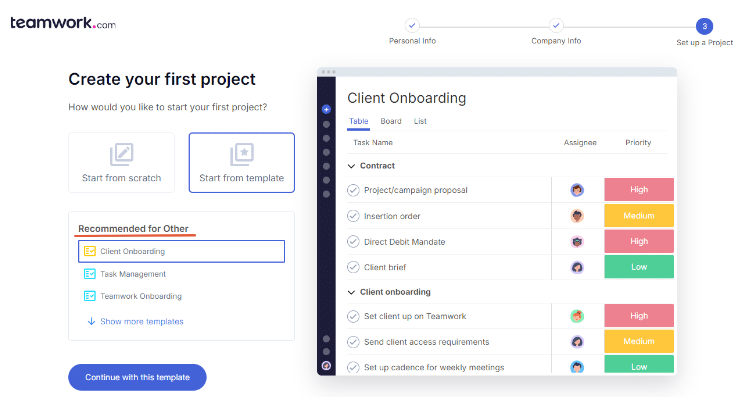This screenshot has height=401, width=741.
Task: Choose the Client Onboarding template
Action: pyautogui.click(x=181, y=251)
